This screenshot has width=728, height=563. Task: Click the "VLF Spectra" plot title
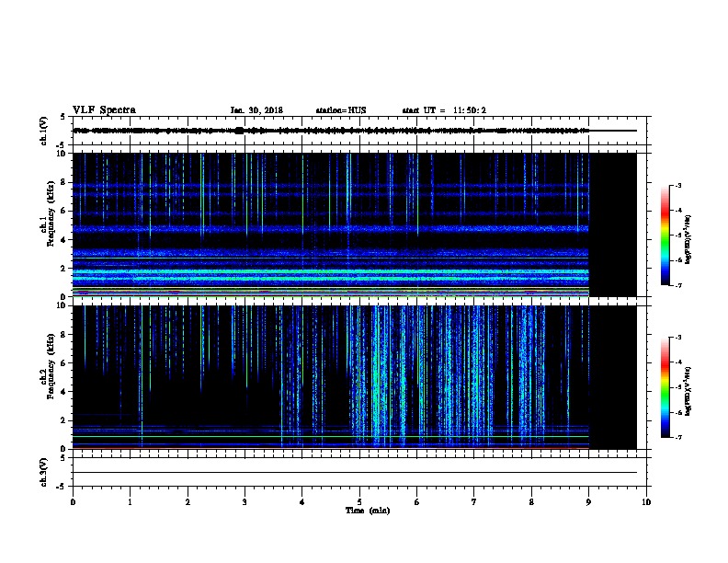(104, 110)
